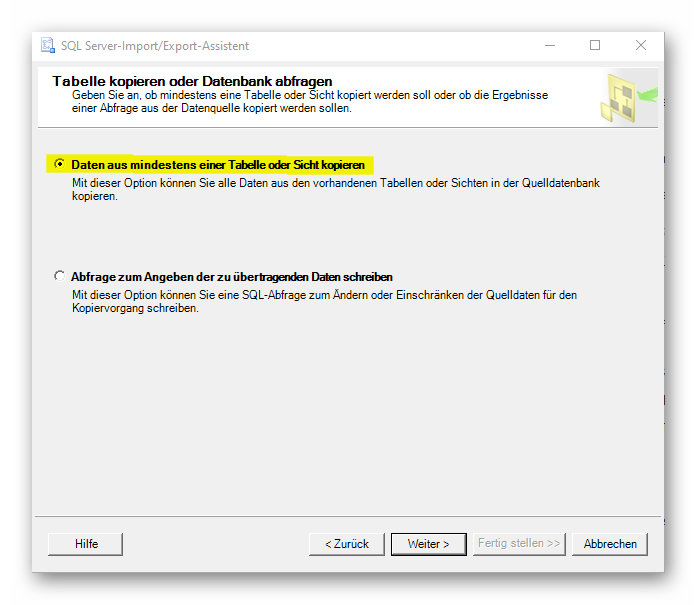Minimize the Import/Export-Assistent window

(550, 46)
